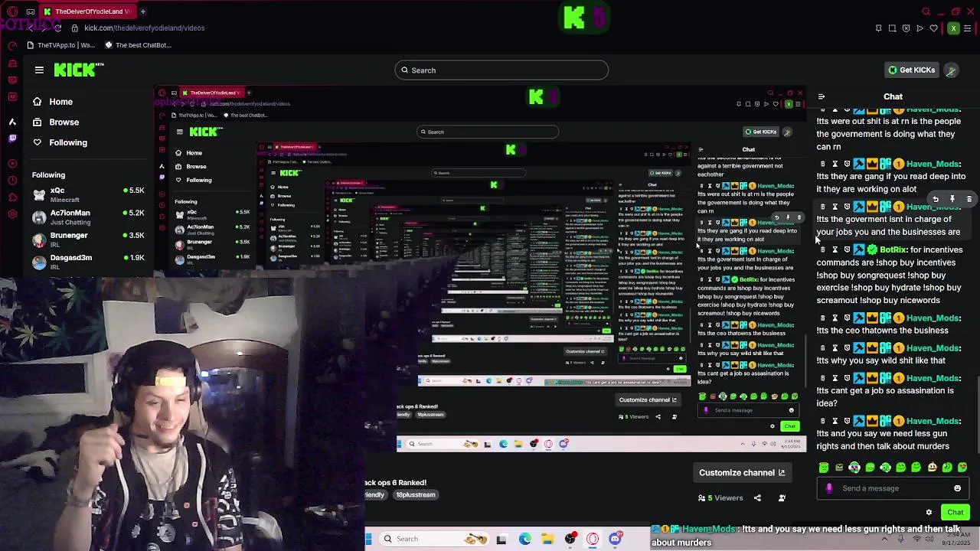
Task: Open the browser tab search icon
Action: (926, 11)
